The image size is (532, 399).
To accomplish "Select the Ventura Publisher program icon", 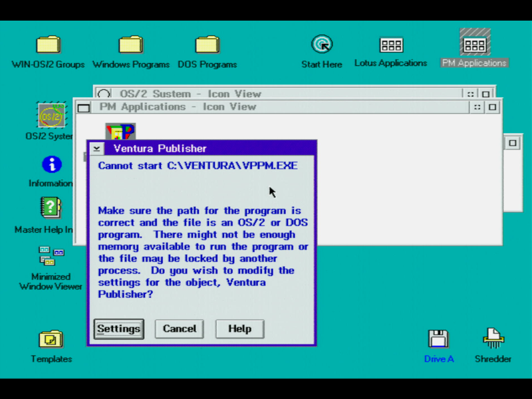I will (x=120, y=131).
